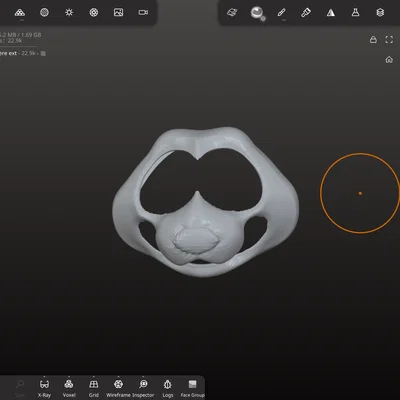Open the Lighting sun icon menu
The image size is (400, 400).
(x=69, y=13)
